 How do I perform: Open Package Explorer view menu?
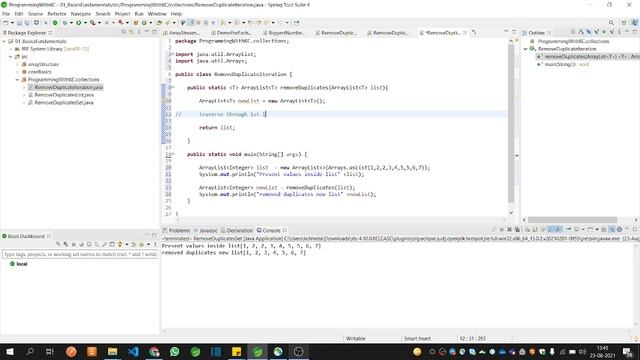139,32
